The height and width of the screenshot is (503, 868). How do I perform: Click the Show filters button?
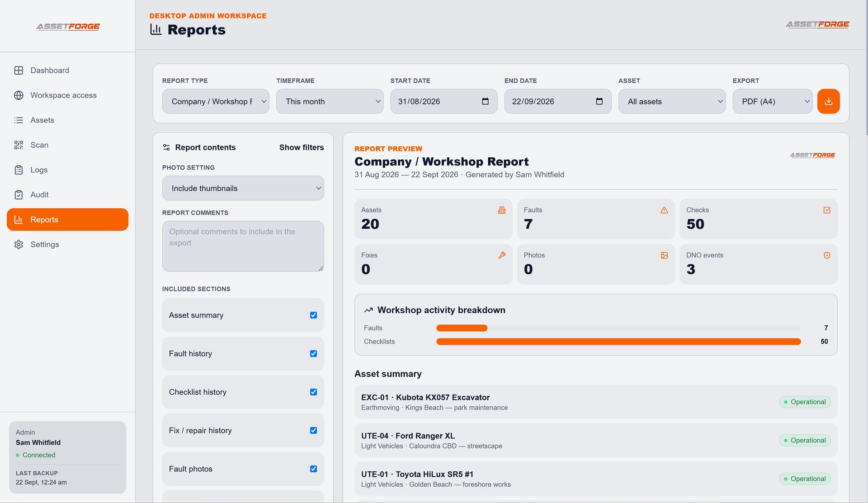[302, 147]
